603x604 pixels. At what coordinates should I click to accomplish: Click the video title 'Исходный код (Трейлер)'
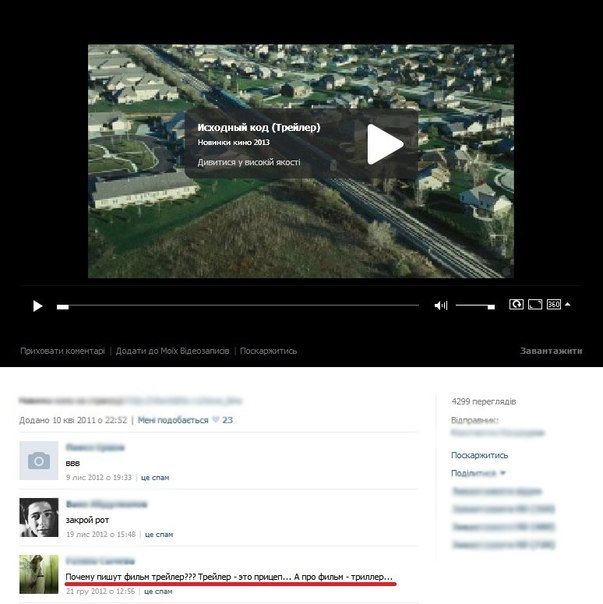(x=259, y=128)
